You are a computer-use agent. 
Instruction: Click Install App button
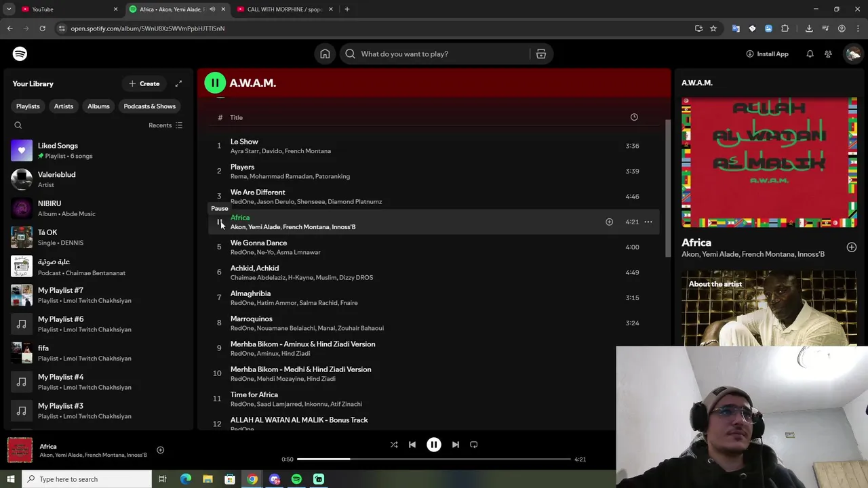coord(767,54)
